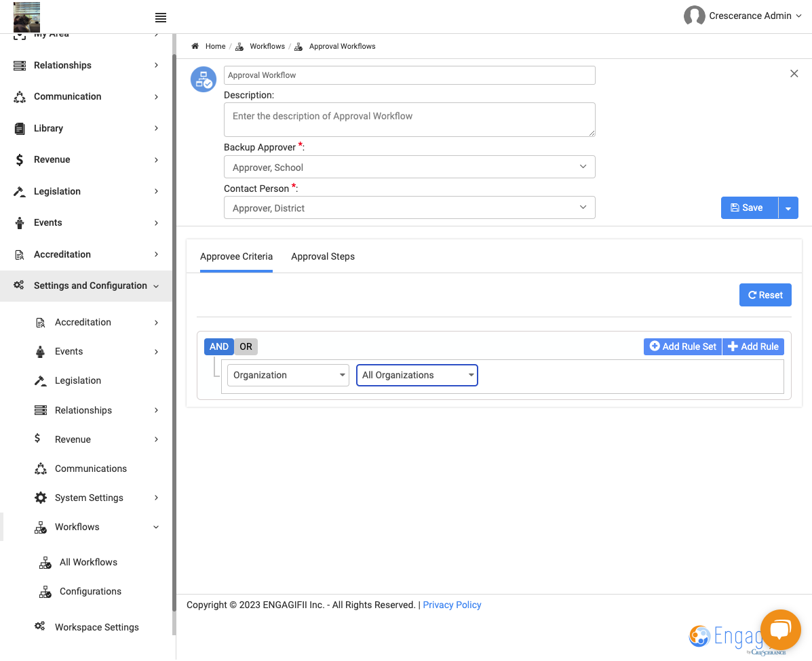Expand the Events settings submenu chevron
812x661 pixels.
[x=156, y=352]
